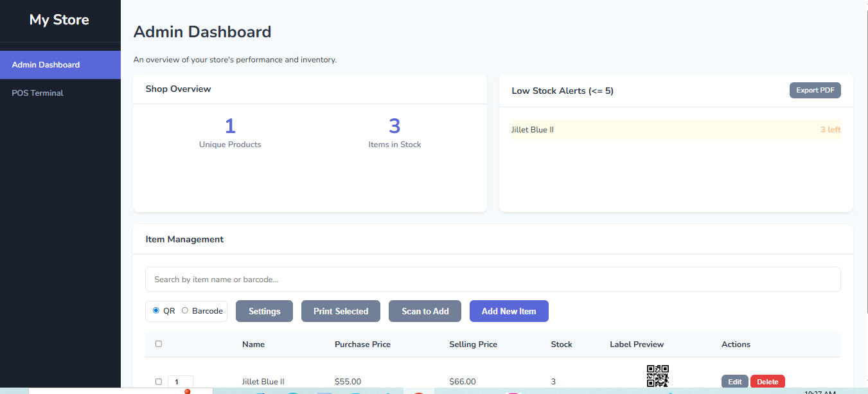The width and height of the screenshot is (868, 394).
Task: Delete the Jillet Blue II item
Action: (x=767, y=382)
